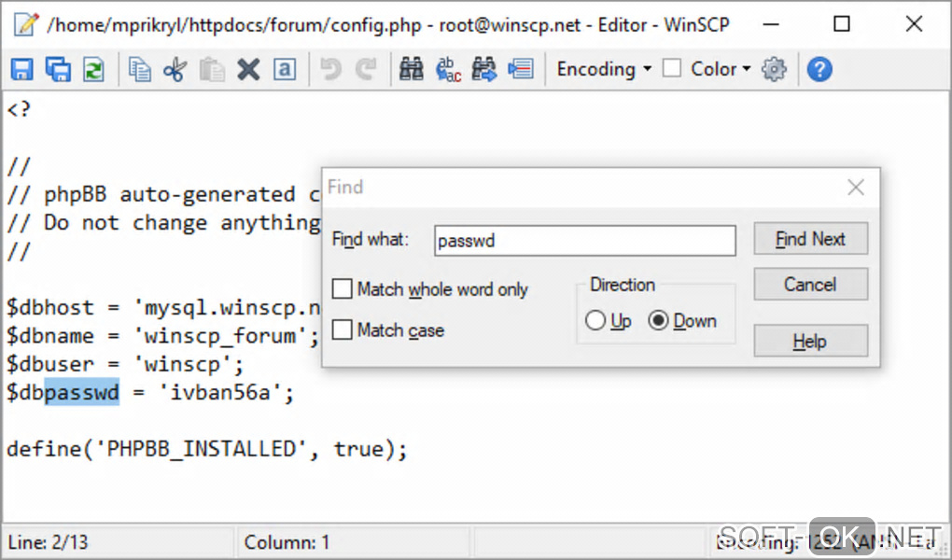
Task: Click the Find what input field
Action: click(584, 241)
